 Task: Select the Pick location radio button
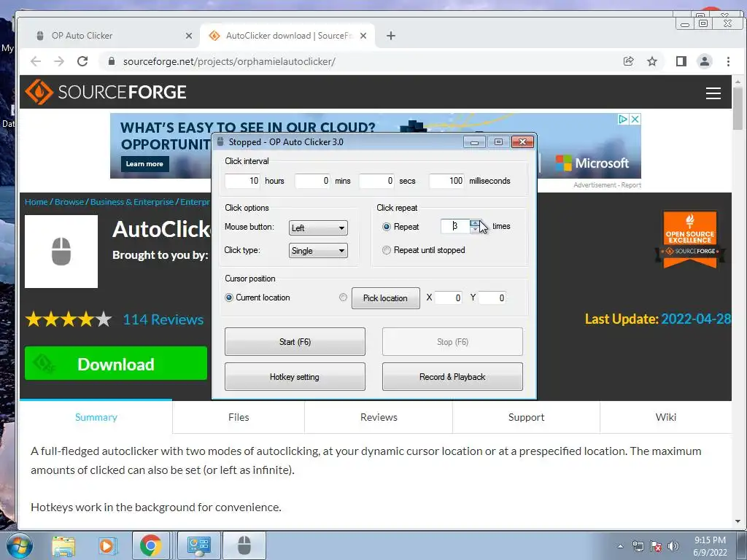click(343, 297)
